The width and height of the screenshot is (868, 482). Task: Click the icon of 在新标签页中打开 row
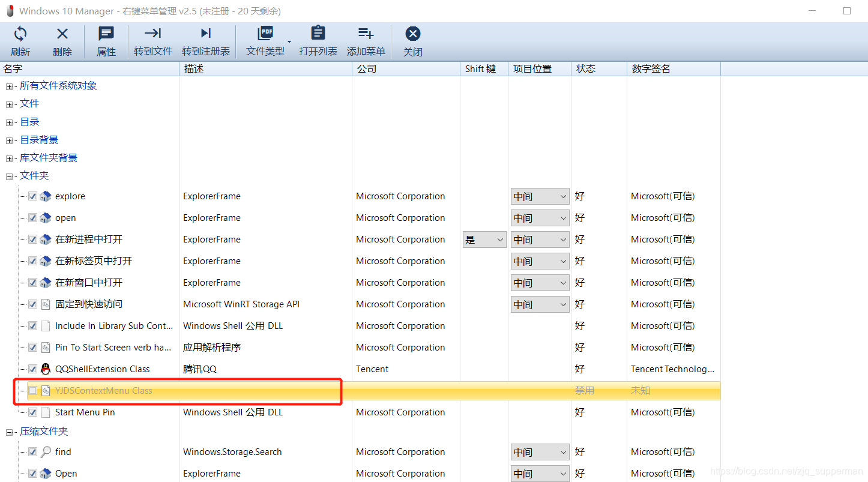click(46, 261)
